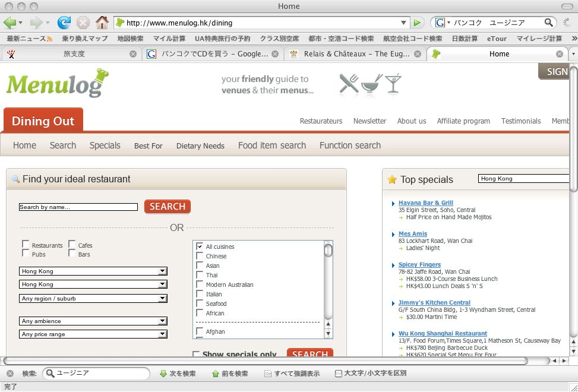Close the Google search results tab
The width and height of the screenshot is (578, 392).
(275, 54)
